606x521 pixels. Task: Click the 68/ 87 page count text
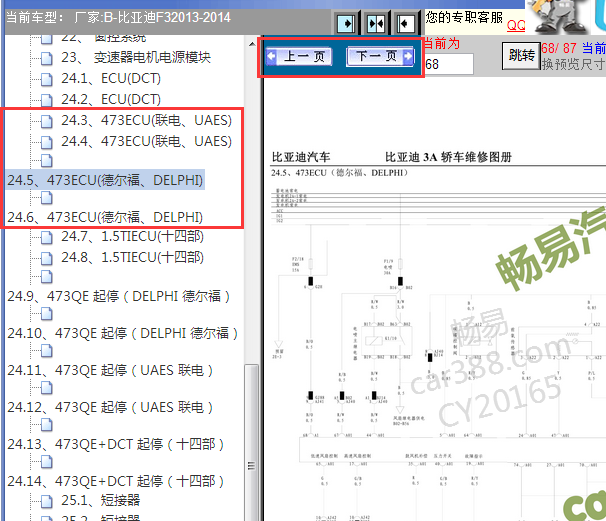[x=559, y=48]
